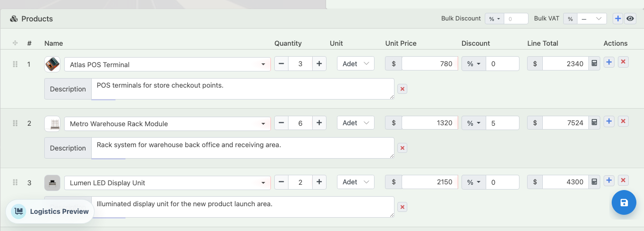Edit unit price 1320 field
This screenshot has width=644, height=231.
(430, 123)
